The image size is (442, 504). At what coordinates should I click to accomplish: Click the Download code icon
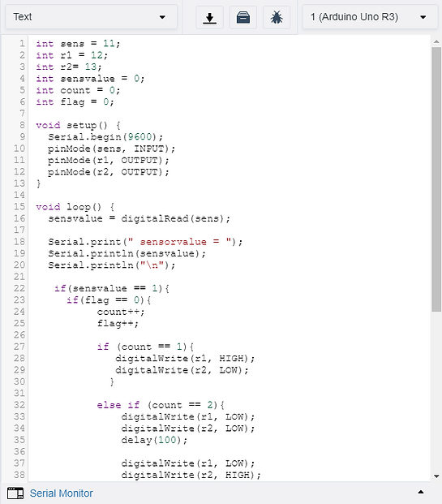(210, 17)
